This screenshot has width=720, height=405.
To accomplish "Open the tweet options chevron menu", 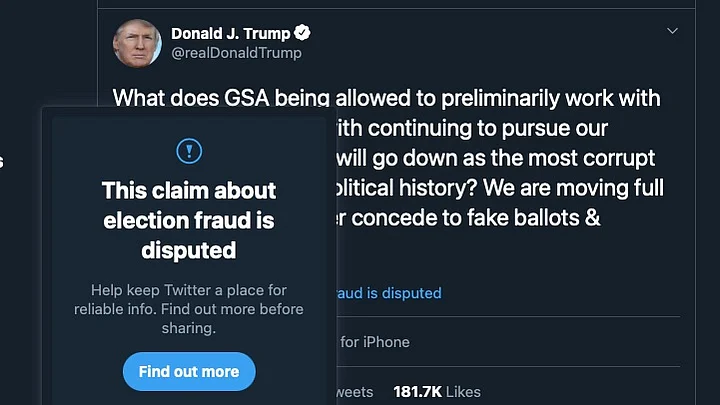I will pyautogui.click(x=673, y=31).
